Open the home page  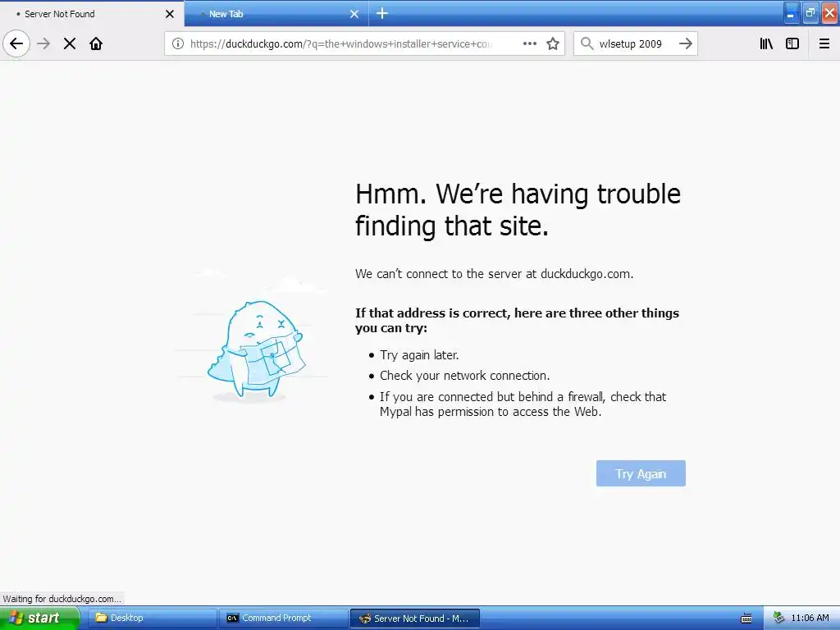point(96,43)
